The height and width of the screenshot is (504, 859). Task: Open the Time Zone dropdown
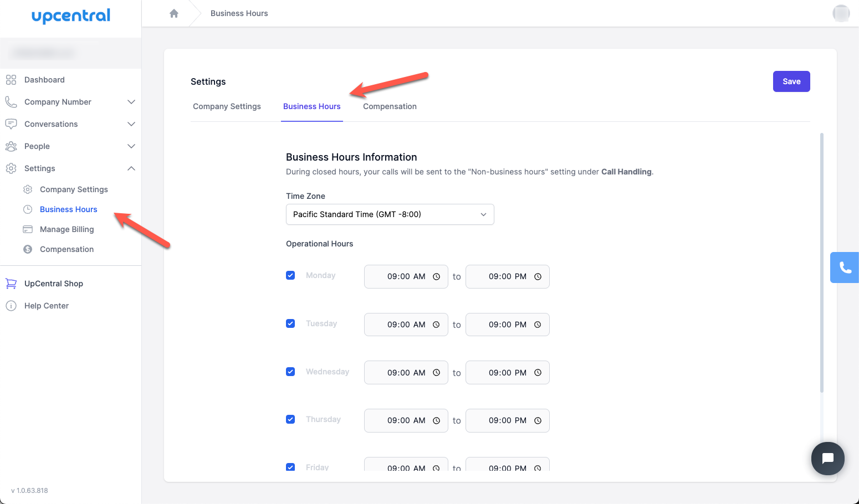click(390, 214)
